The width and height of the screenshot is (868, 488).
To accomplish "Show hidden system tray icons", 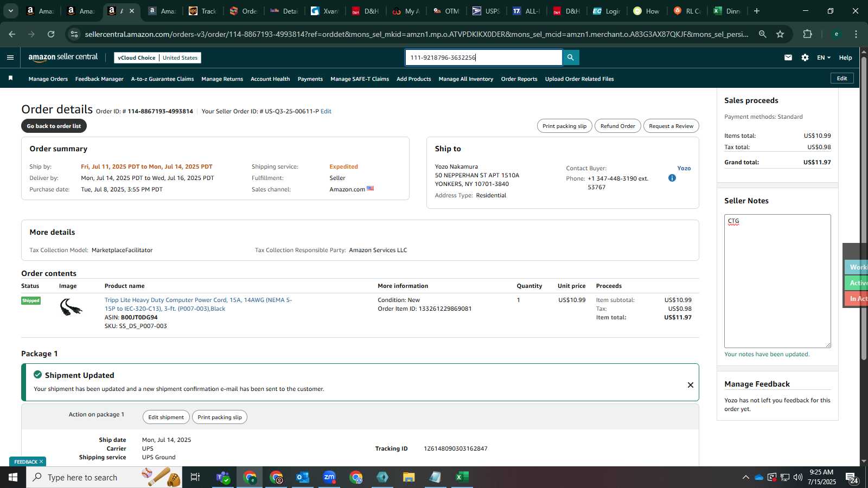I will [x=746, y=477].
